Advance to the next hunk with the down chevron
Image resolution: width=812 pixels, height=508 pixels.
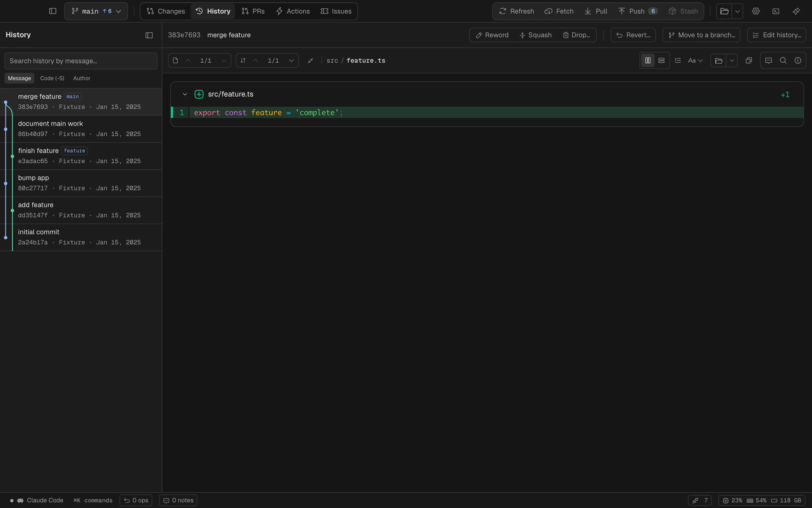(x=291, y=60)
